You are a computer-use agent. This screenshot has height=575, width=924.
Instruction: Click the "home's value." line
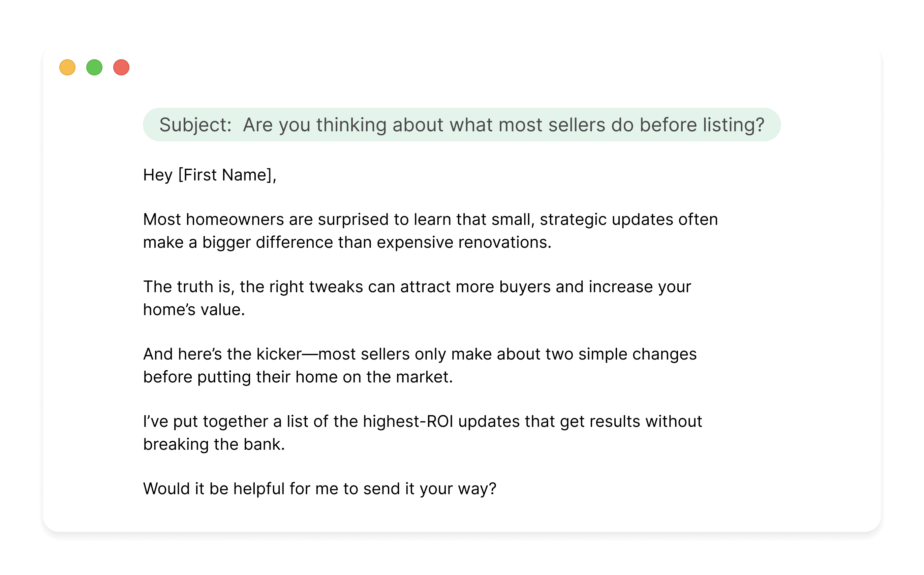point(194,310)
